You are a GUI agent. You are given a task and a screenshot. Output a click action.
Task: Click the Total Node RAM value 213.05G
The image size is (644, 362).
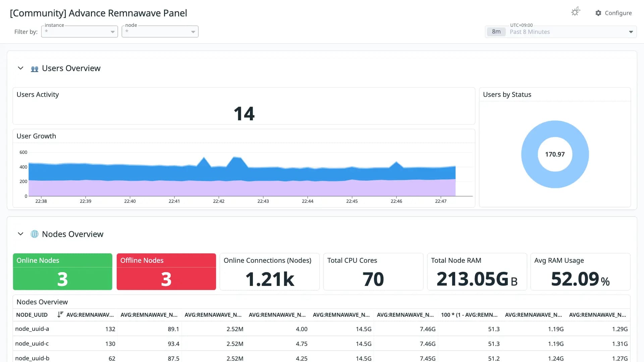point(477,279)
